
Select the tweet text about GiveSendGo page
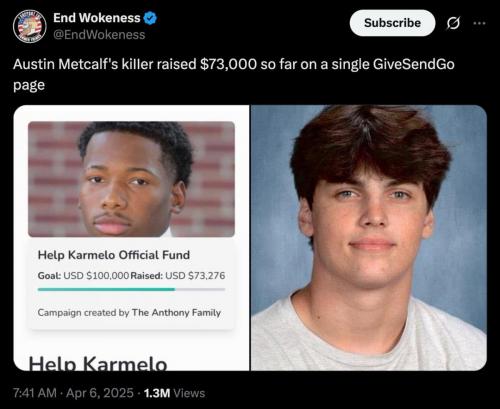[234, 74]
